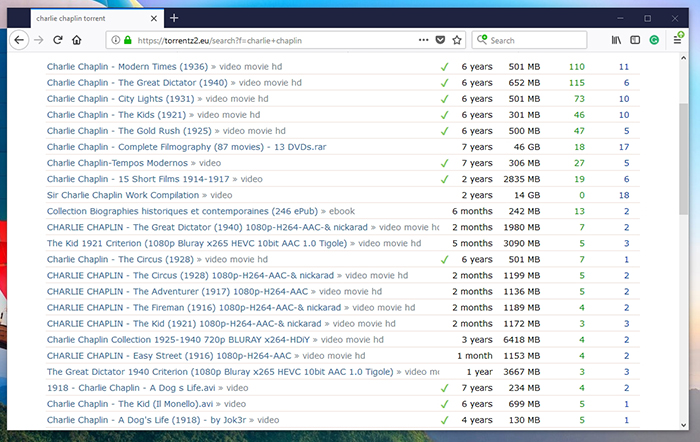Image resolution: width=700 pixels, height=442 pixels.
Task: Open Charlie Chaplin - Modern Times (1936) link
Action: (x=127, y=67)
